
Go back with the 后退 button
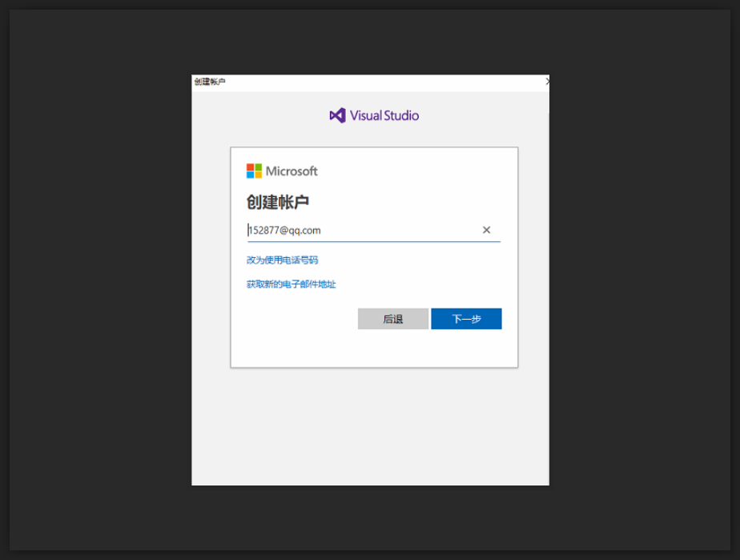[393, 319]
